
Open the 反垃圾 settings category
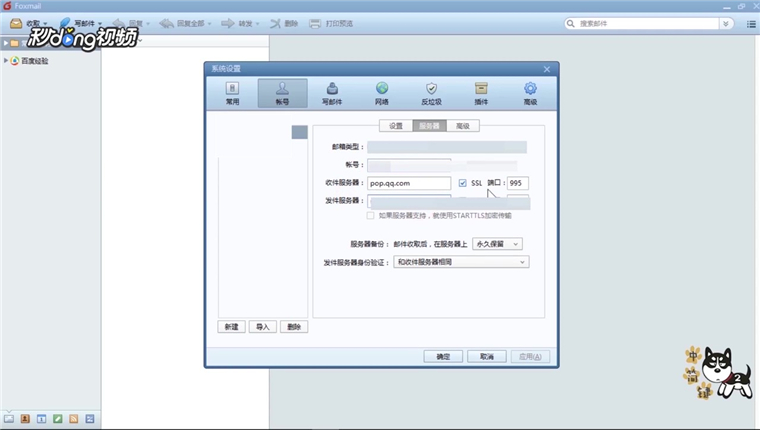click(431, 94)
